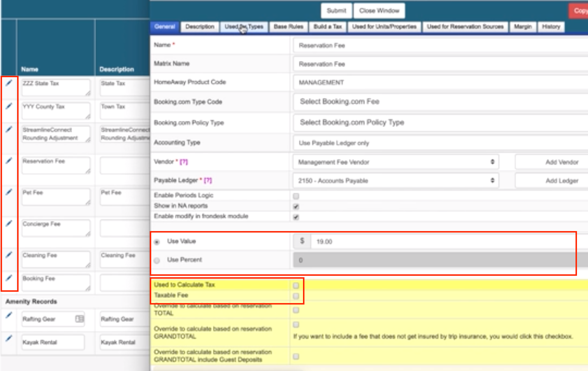Edit the Concierge Fee via pencil icon
This screenshot has height=371, width=588.
click(x=9, y=224)
